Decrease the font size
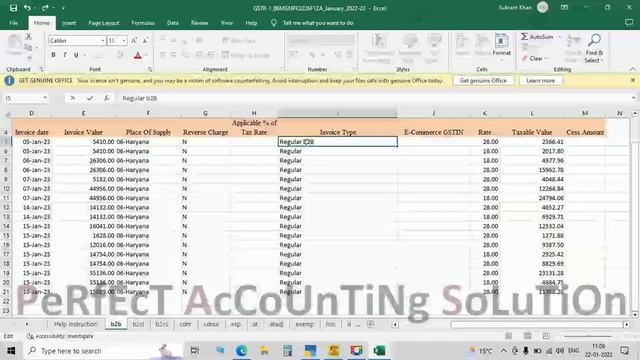 point(144,40)
